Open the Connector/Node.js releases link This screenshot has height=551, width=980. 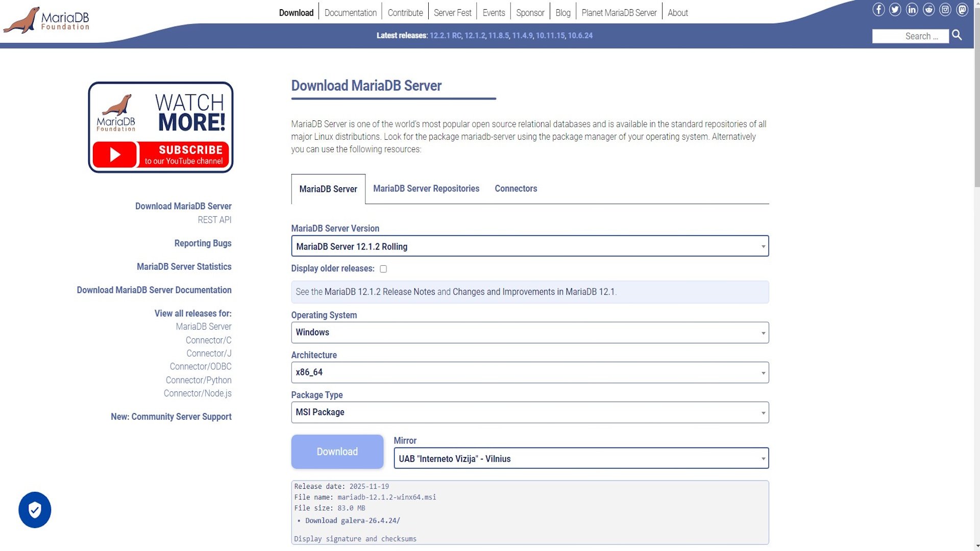[198, 393]
